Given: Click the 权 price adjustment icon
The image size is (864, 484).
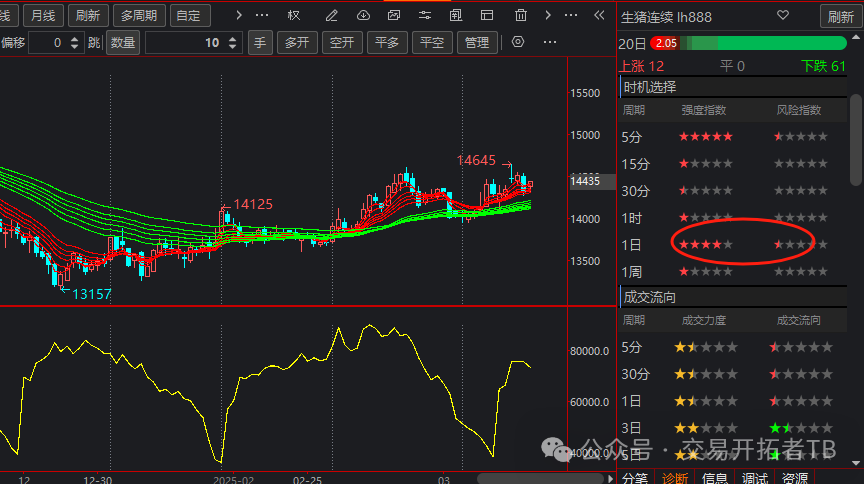Looking at the screenshot, I should tap(294, 15).
